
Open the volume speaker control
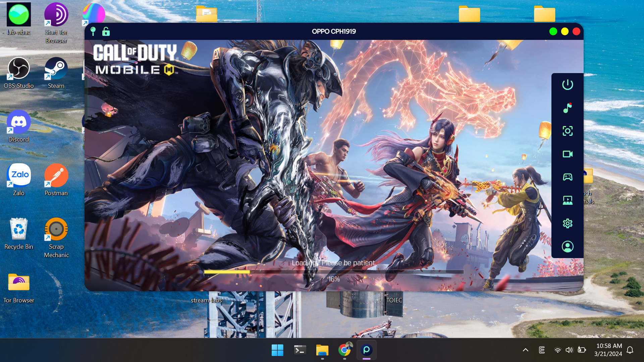[569, 350]
